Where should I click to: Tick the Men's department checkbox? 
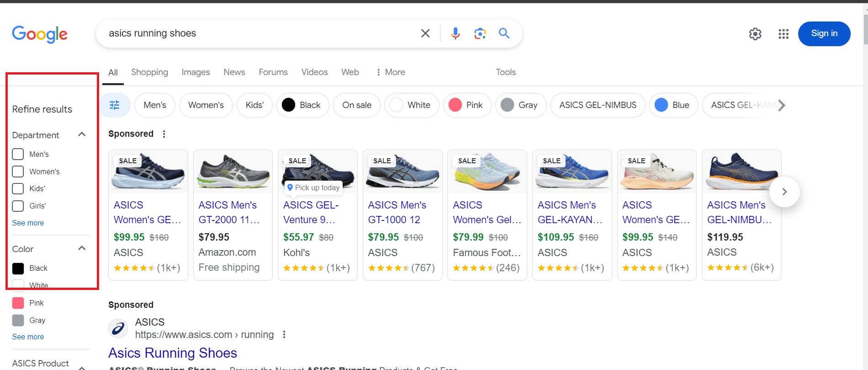point(18,154)
